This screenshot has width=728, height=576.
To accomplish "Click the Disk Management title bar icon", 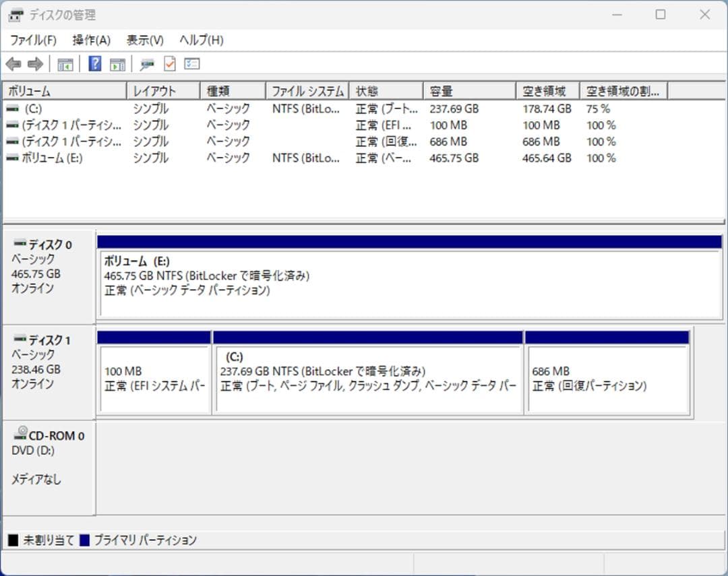I will 14,14.
